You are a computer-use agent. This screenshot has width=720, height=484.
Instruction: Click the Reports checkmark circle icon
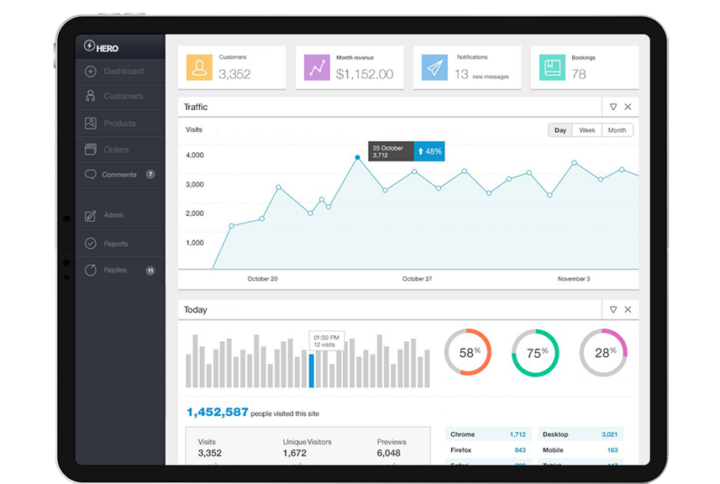tap(90, 243)
